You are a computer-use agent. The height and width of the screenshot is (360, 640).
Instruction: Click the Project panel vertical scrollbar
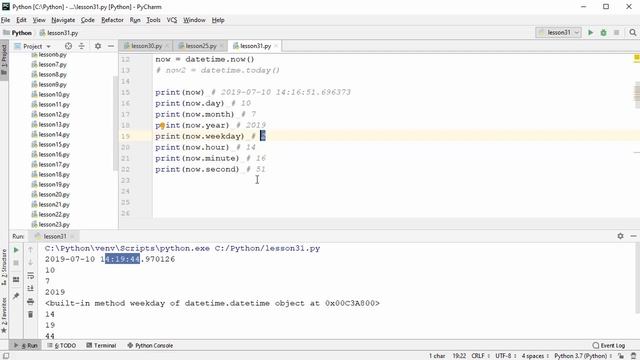click(x=116, y=122)
